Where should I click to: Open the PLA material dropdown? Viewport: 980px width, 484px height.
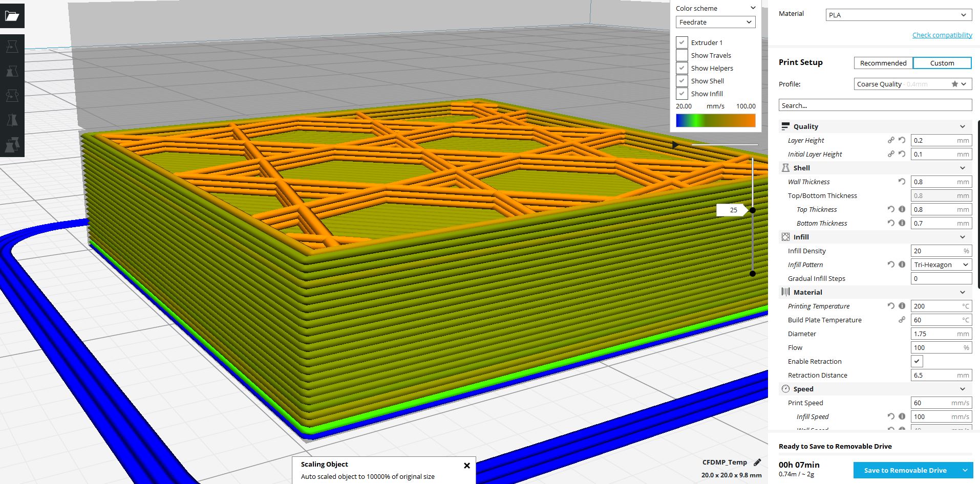pyautogui.click(x=898, y=15)
